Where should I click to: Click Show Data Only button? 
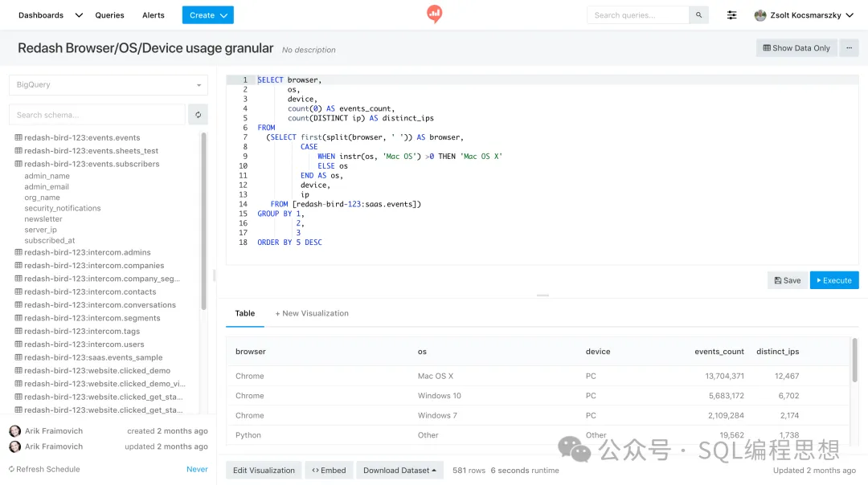[x=796, y=48]
